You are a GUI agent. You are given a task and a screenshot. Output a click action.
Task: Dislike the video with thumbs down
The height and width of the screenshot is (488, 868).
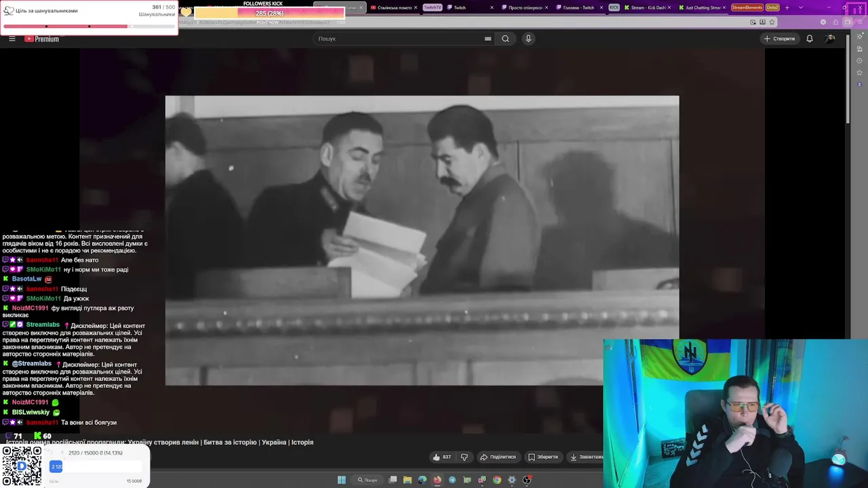(x=464, y=457)
